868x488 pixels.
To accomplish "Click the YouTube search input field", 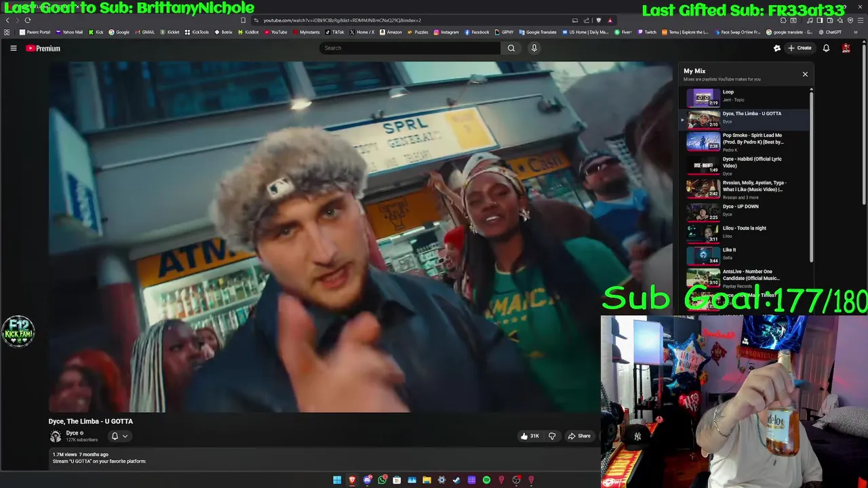I will click(410, 48).
